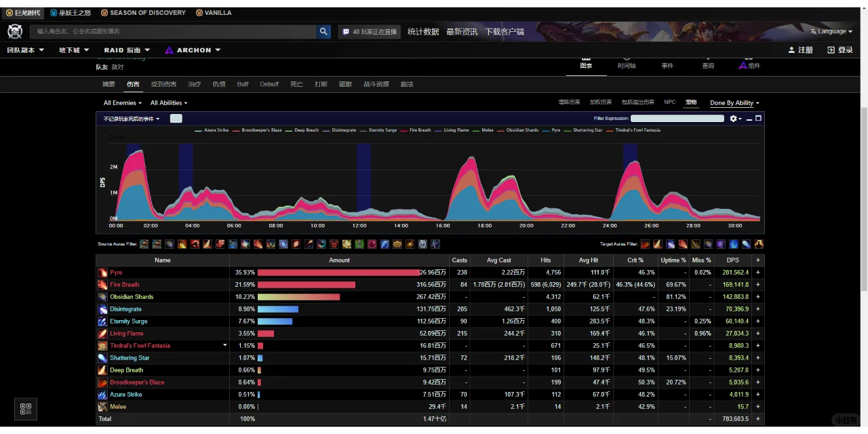Click the Obsidian Shards ability link
The image size is (868, 434).
[132, 297]
